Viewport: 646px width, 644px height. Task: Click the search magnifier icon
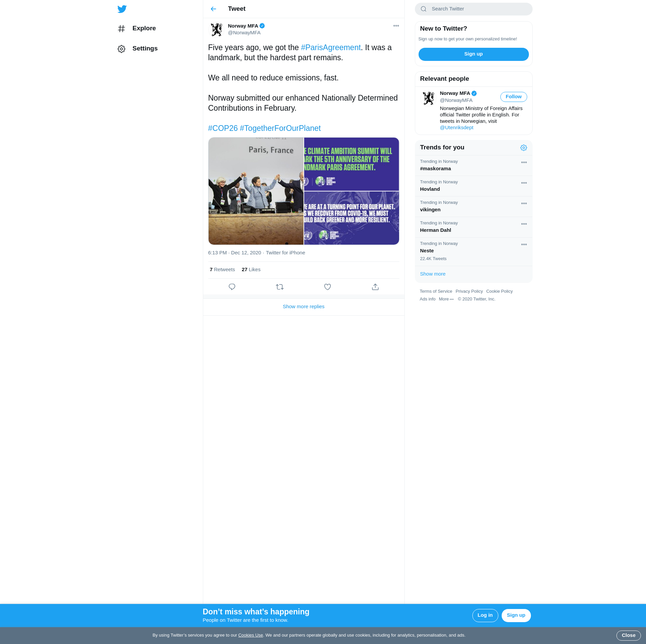(x=424, y=9)
